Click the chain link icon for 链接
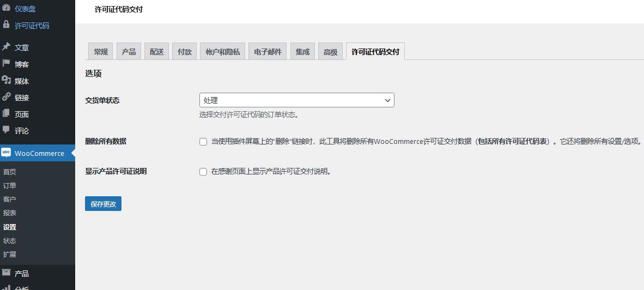Image resolution: width=644 pixels, height=290 pixels. (x=6, y=97)
